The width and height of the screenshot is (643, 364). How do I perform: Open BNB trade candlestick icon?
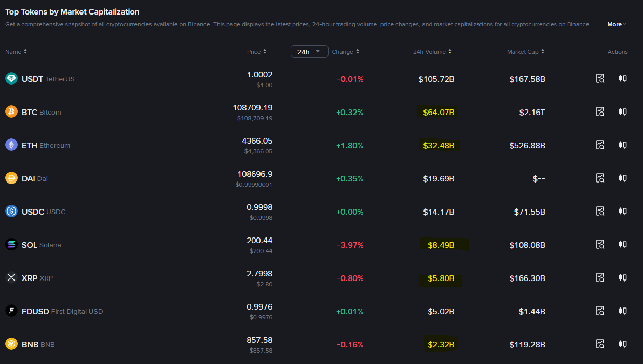623,344
